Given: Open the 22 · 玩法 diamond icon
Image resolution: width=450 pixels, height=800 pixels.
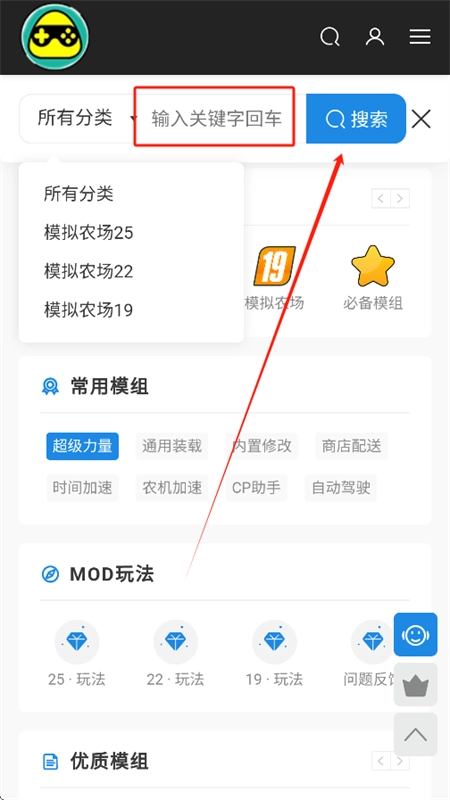Looking at the screenshot, I should coord(176,642).
